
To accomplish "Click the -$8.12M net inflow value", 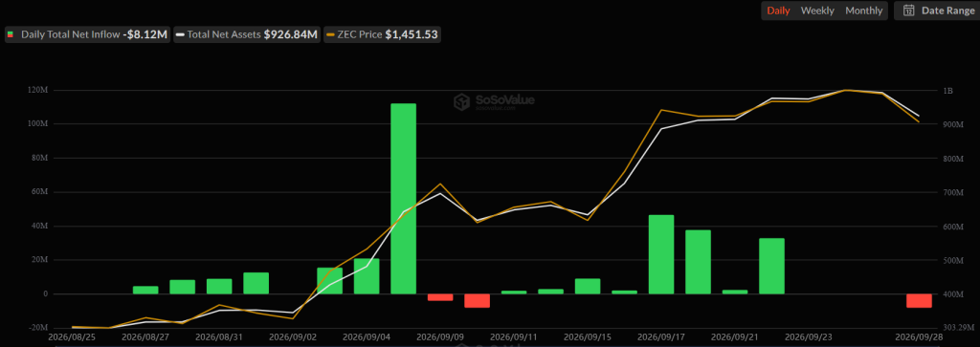I will click(x=145, y=35).
